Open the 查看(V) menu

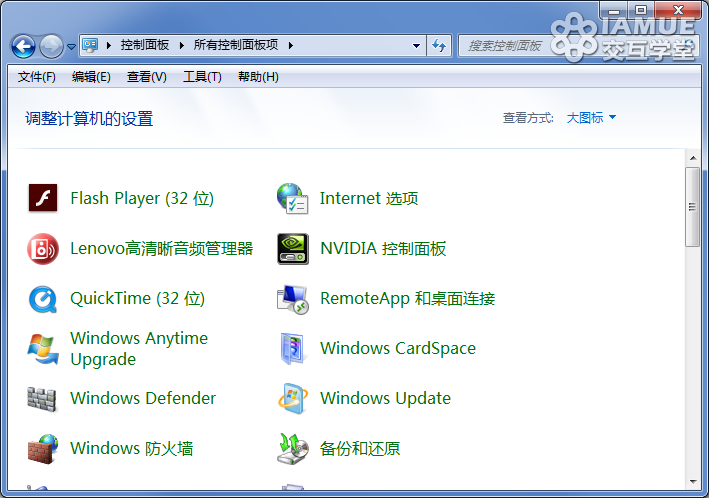pos(147,77)
